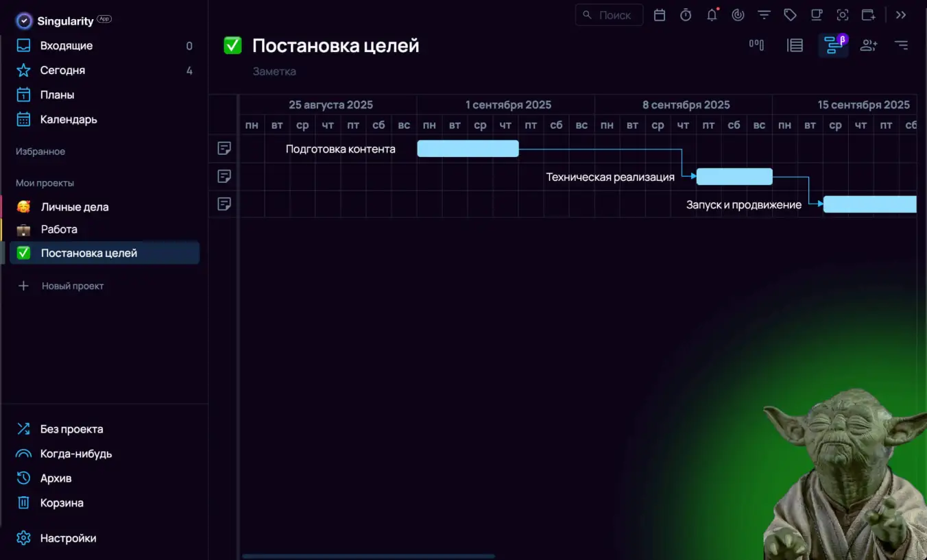The width and height of the screenshot is (927, 560).
Task: Switch to list view
Action: (x=795, y=45)
